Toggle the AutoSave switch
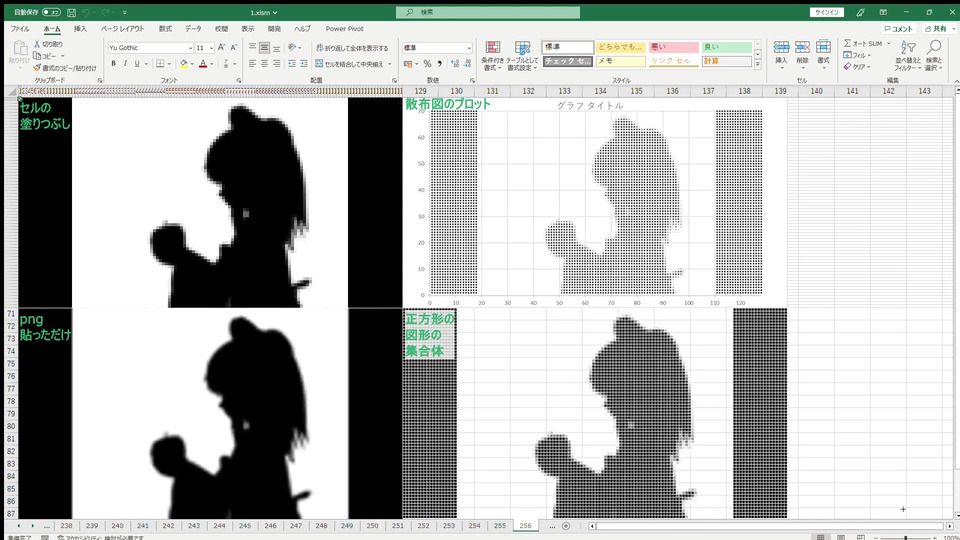The width and height of the screenshot is (960, 540). (51, 12)
